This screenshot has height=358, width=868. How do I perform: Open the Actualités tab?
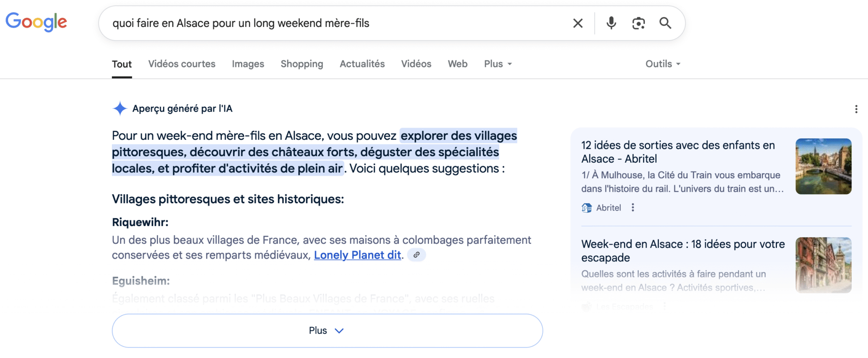(x=362, y=64)
